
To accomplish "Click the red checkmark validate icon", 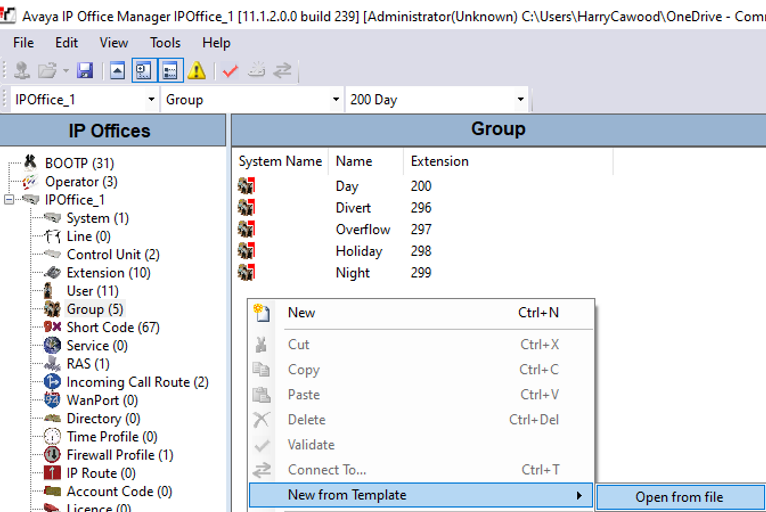I will click(230, 71).
